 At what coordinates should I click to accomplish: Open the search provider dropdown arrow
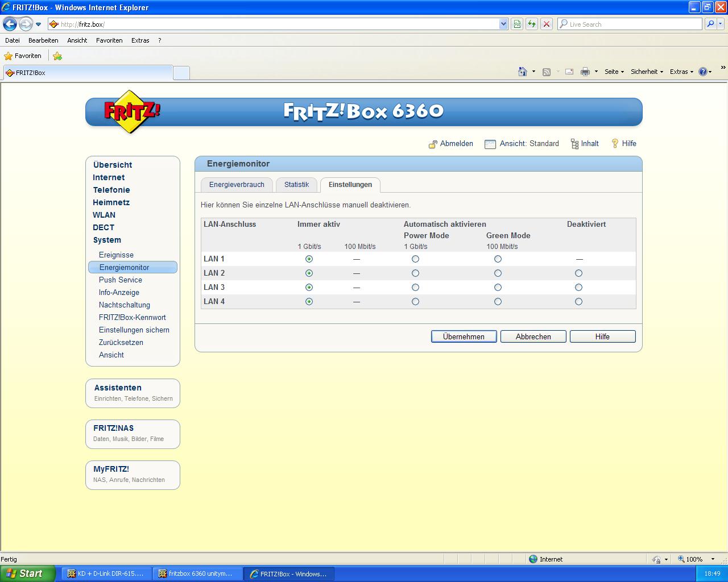tap(721, 24)
